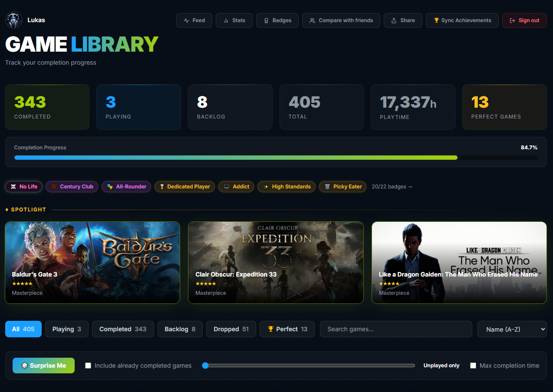The width and height of the screenshot is (553, 392).
Task: Select the Dropped 51 filter
Action: (231, 329)
